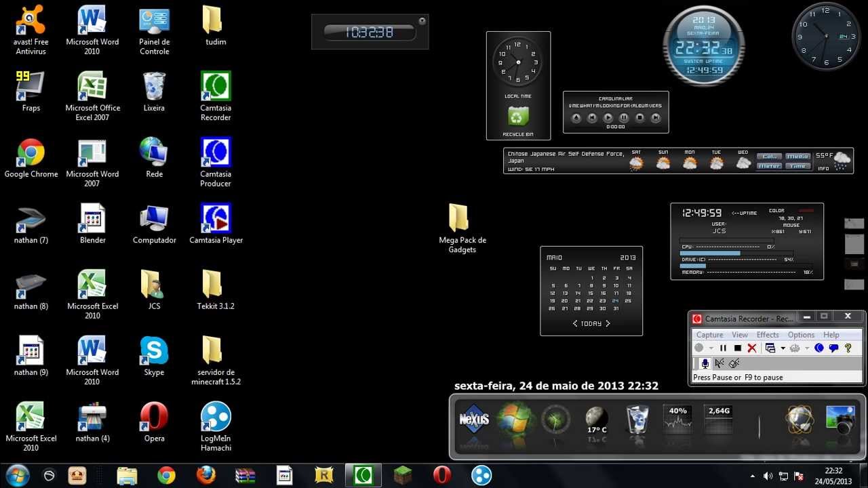Click the Windows logo icon in Nexus dock

pyautogui.click(x=515, y=419)
